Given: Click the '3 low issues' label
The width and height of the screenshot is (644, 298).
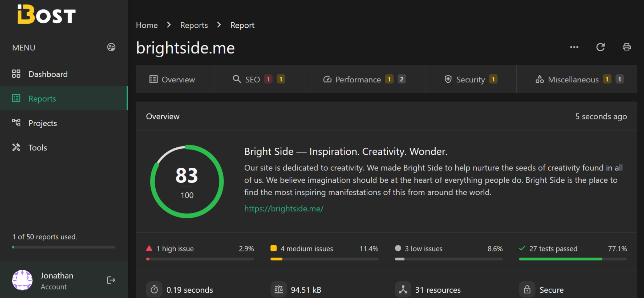Looking at the screenshot, I should [423, 249].
